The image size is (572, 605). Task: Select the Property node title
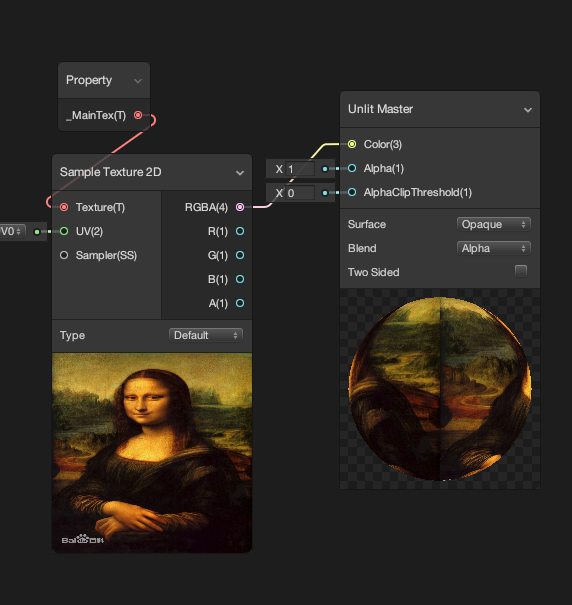[89, 80]
